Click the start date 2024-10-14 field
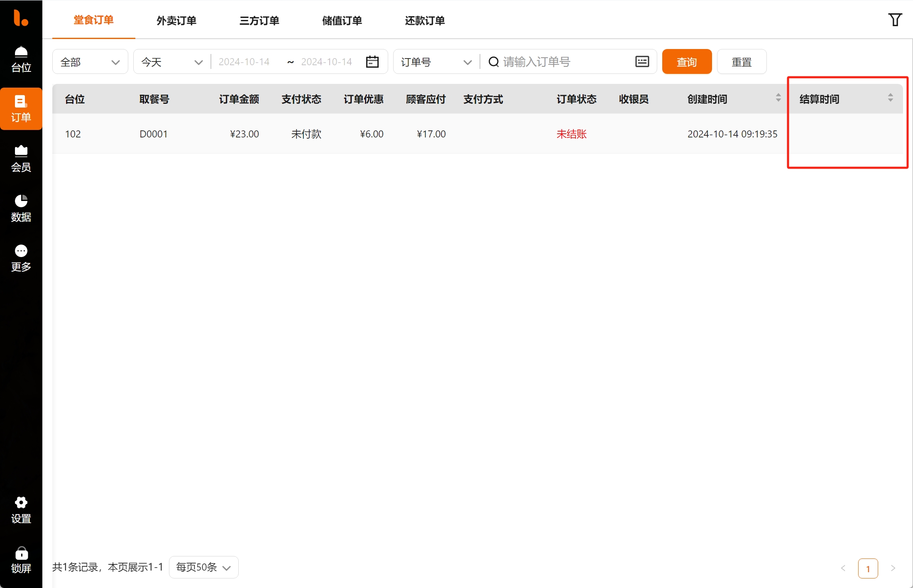The height and width of the screenshot is (588, 913). [x=244, y=62]
